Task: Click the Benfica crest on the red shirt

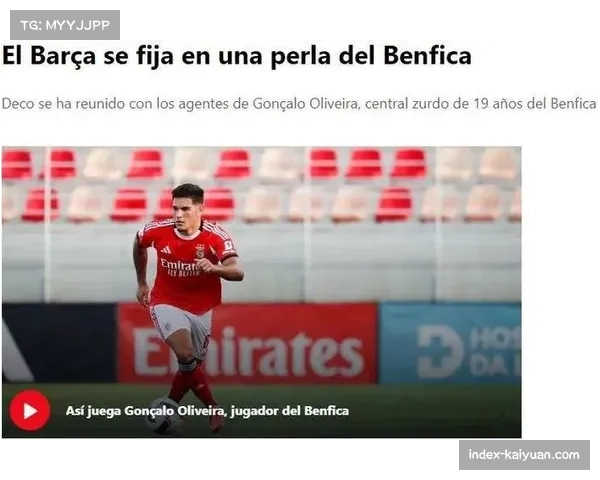Action: click(200, 250)
